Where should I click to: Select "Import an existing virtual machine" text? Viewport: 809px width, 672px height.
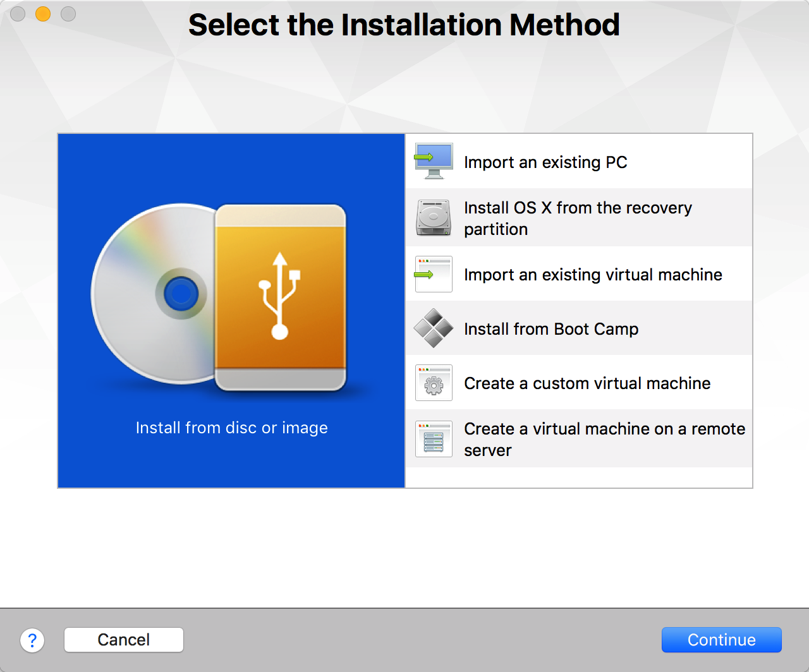[x=592, y=275]
